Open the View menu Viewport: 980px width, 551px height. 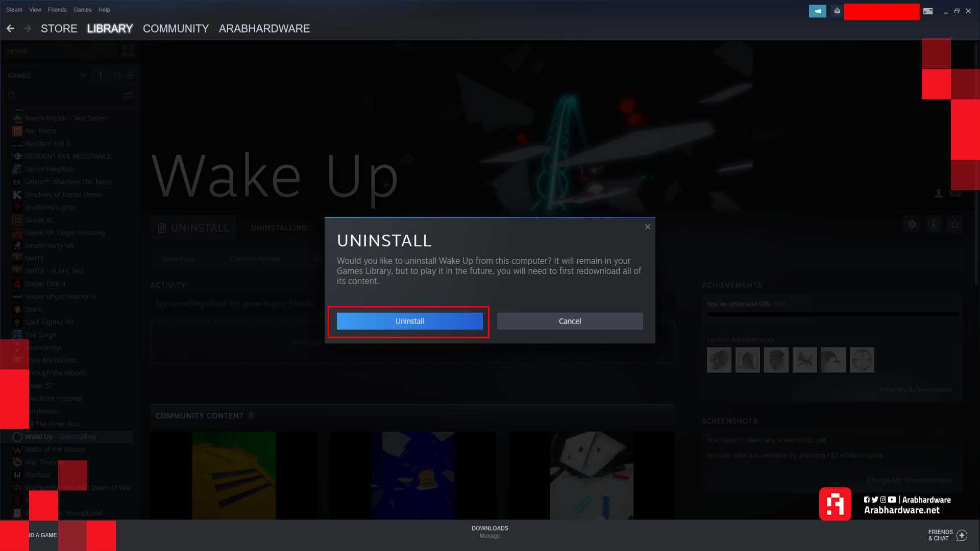tap(35, 10)
